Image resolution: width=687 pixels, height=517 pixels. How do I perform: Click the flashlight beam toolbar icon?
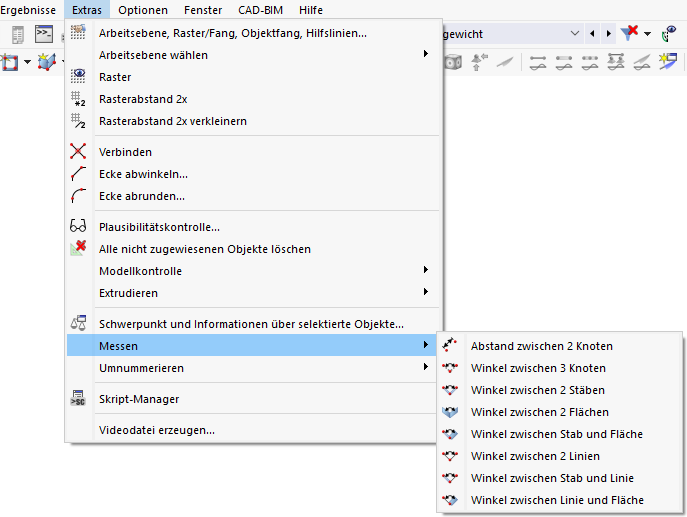click(505, 62)
